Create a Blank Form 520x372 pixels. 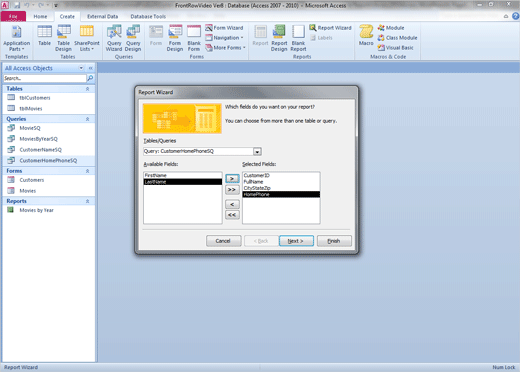[x=194, y=38]
